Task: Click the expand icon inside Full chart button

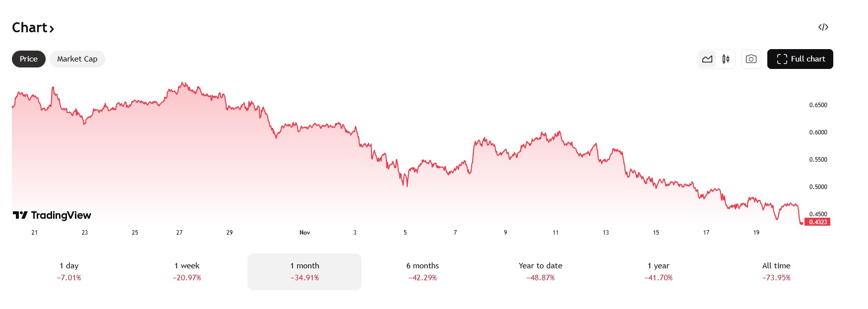Action: 783,59
